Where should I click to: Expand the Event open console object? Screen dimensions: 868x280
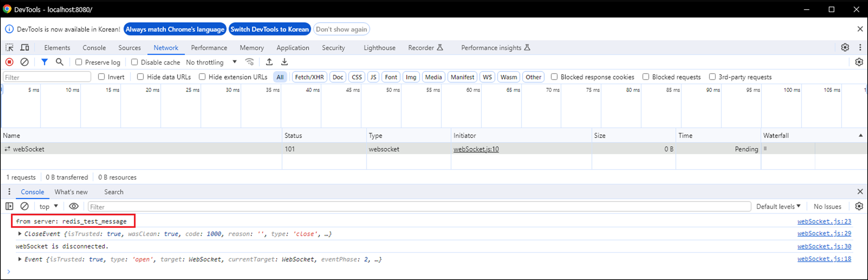(20, 259)
